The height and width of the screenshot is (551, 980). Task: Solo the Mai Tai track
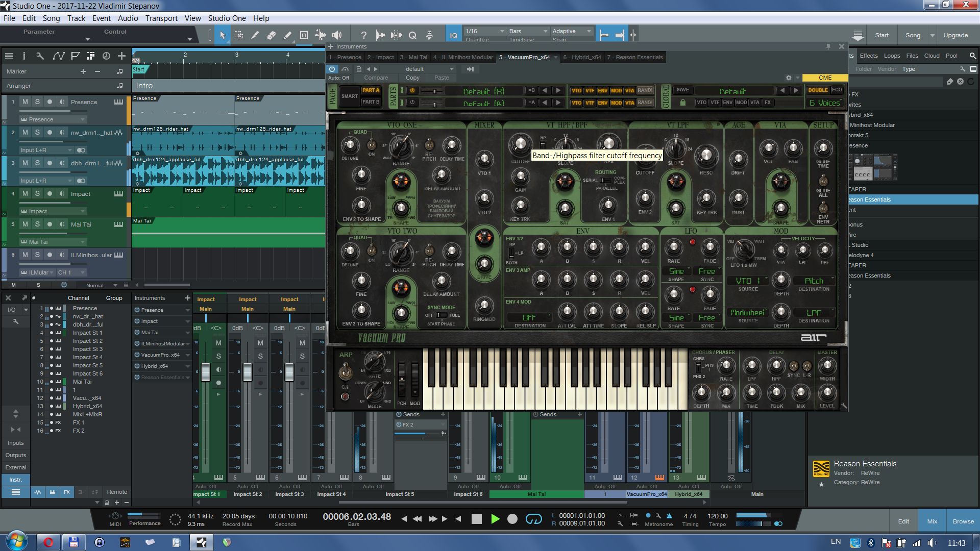(37, 224)
